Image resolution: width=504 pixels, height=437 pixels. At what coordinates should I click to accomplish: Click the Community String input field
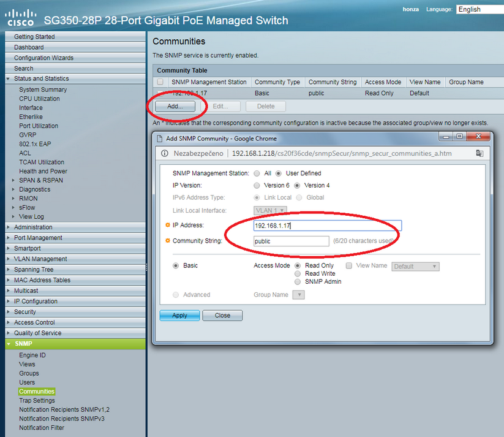[x=291, y=241]
